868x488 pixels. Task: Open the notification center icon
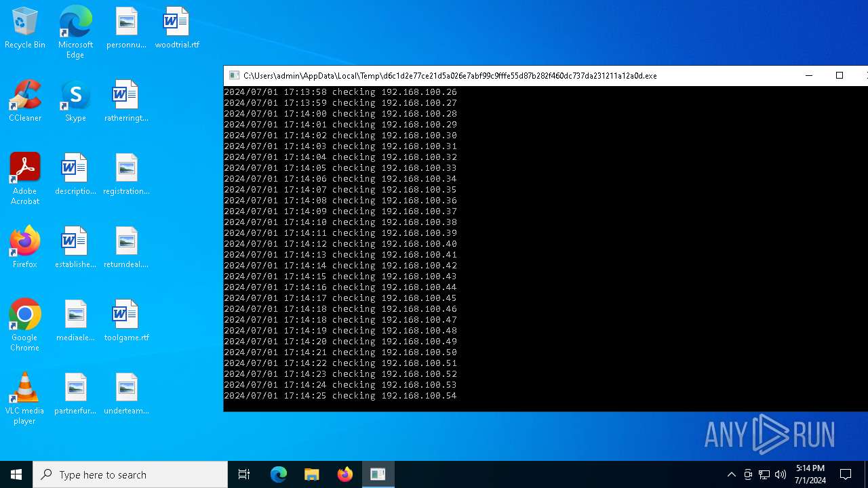click(846, 474)
